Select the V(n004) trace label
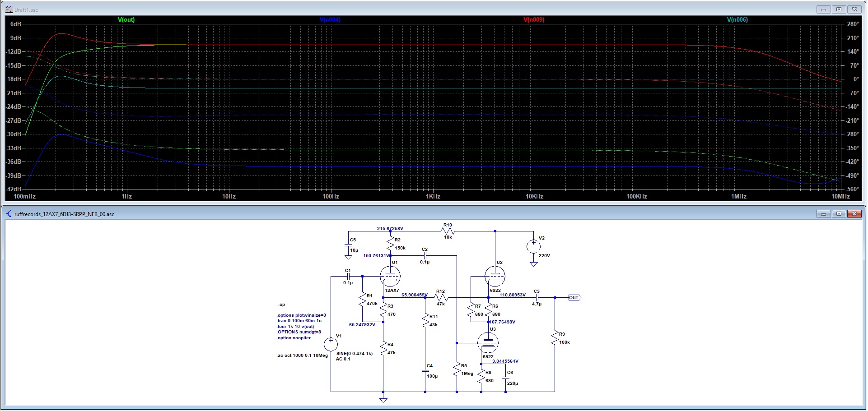Viewport: 868px width, 411px height. pyautogui.click(x=330, y=20)
